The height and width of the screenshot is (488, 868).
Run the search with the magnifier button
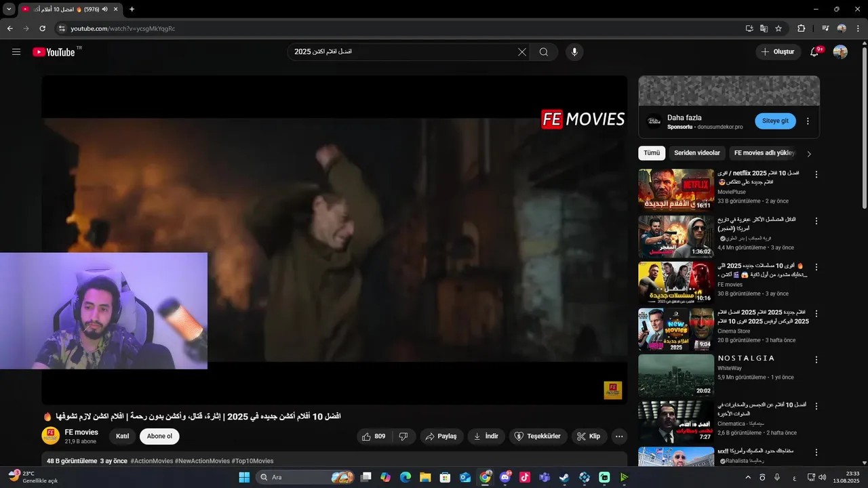click(x=544, y=52)
